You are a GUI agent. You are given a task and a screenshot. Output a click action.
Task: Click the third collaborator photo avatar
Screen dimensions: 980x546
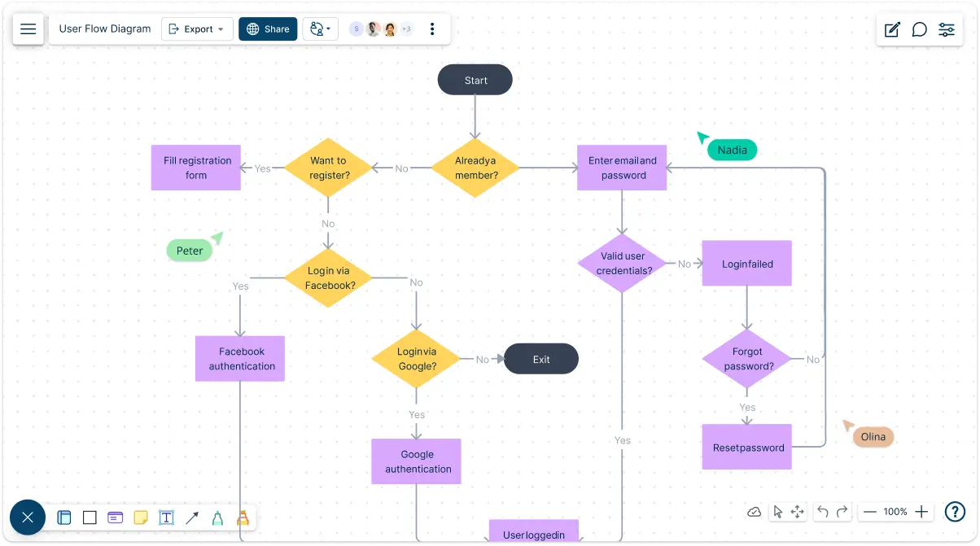(391, 29)
